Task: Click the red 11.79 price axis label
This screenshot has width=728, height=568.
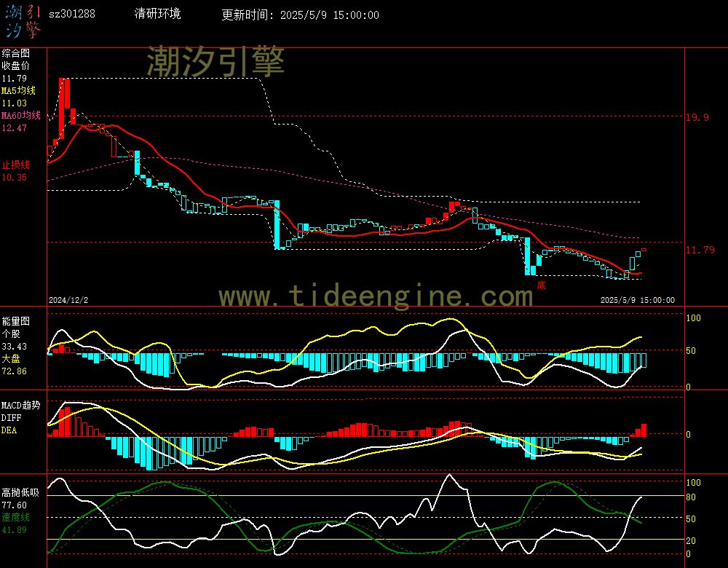Action: coord(700,250)
